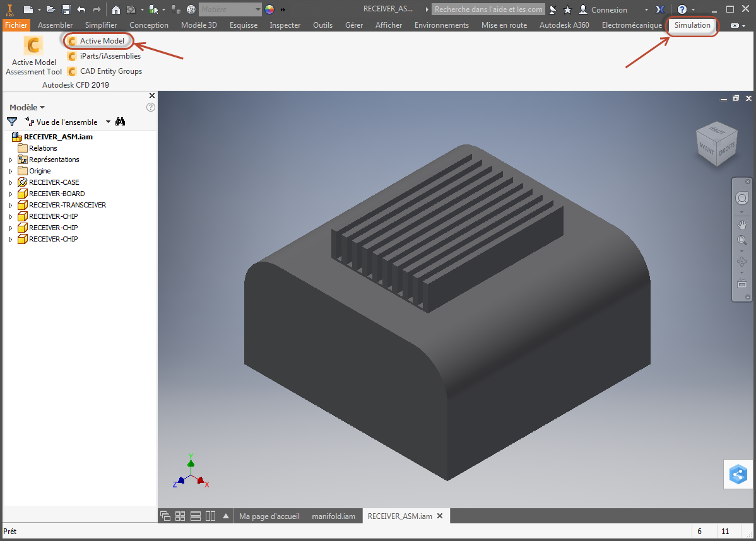This screenshot has height=541, width=756.
Task: Open the Matière material combo box
Action: 230,9
